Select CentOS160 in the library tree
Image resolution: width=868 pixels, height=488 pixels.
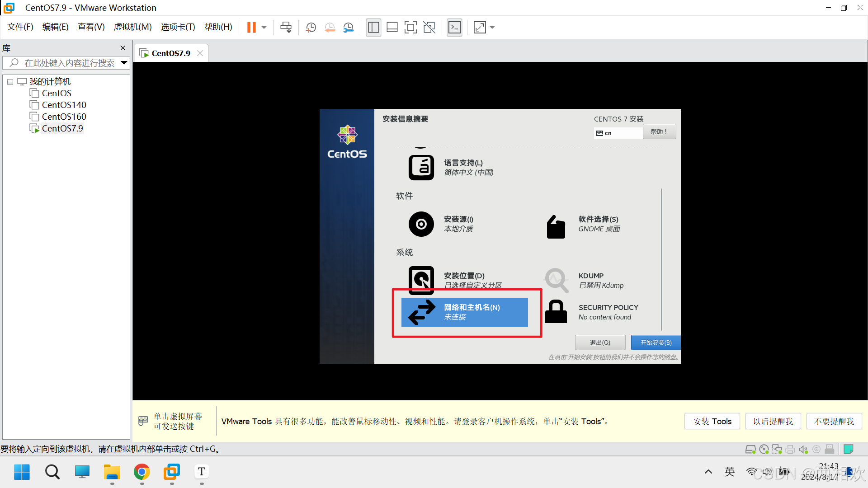pos(64,117)
